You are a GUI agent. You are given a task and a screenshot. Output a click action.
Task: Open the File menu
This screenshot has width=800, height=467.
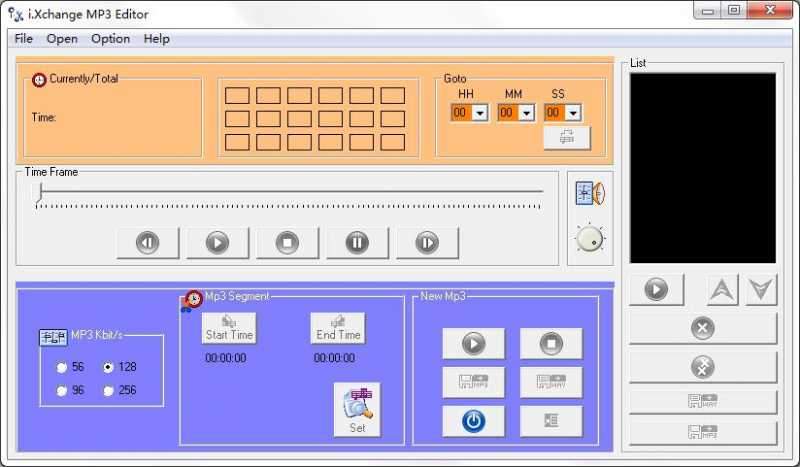[x=23, y=39]
